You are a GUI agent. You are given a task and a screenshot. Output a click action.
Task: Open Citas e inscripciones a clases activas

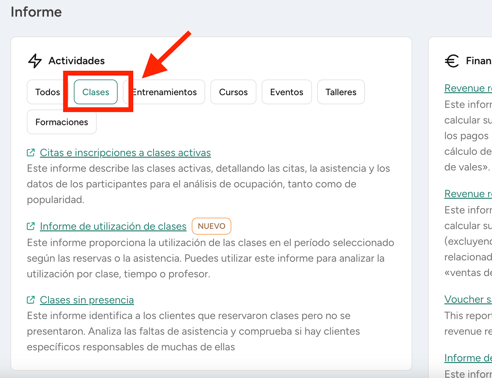click(125, 153)
